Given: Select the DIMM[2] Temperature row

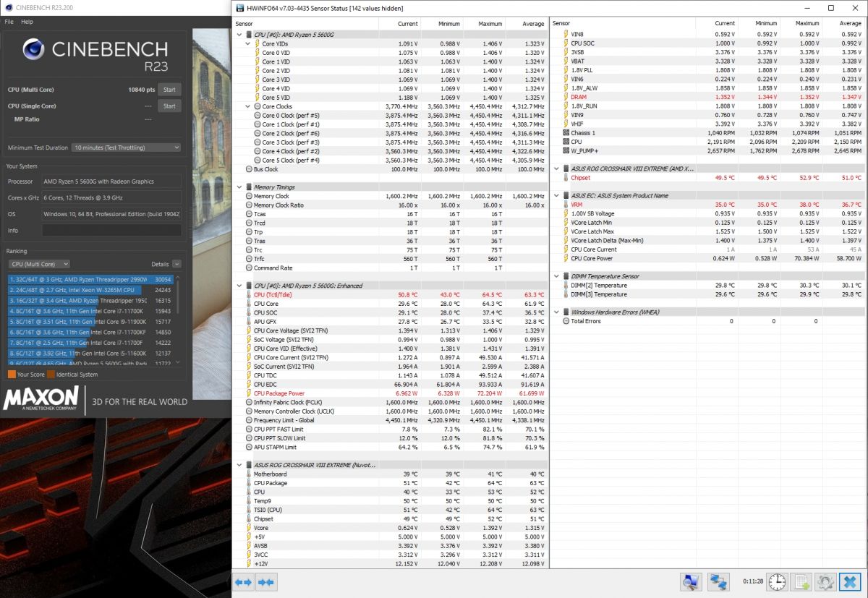Looking at the screenshot, I should pyautogui.click(x=707, y=286).
